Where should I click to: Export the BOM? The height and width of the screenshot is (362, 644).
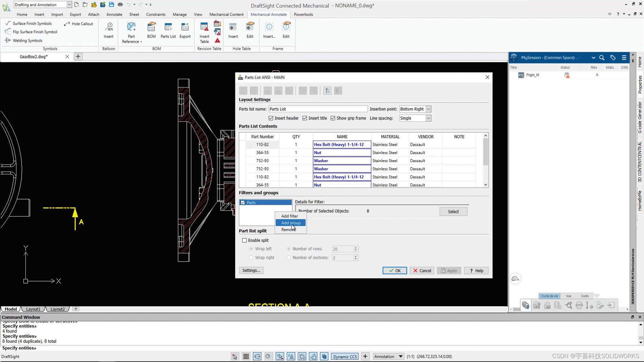185,31
